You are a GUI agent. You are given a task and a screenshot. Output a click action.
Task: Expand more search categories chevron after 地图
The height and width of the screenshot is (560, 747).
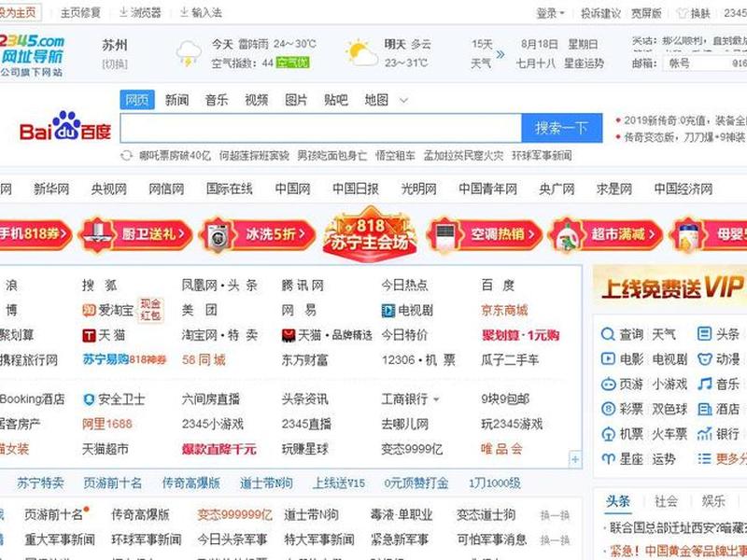tap(403, 101)
